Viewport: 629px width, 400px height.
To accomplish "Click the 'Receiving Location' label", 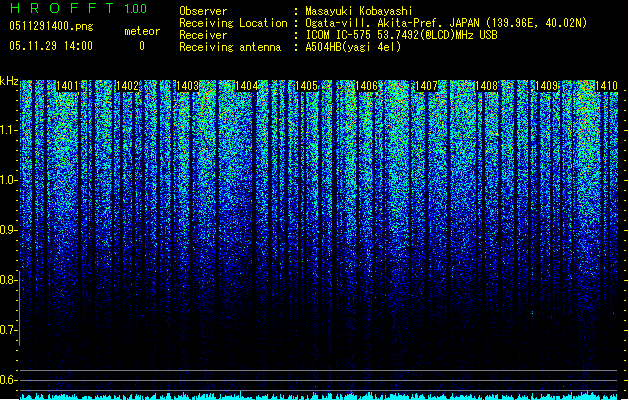I will point(233,23).
